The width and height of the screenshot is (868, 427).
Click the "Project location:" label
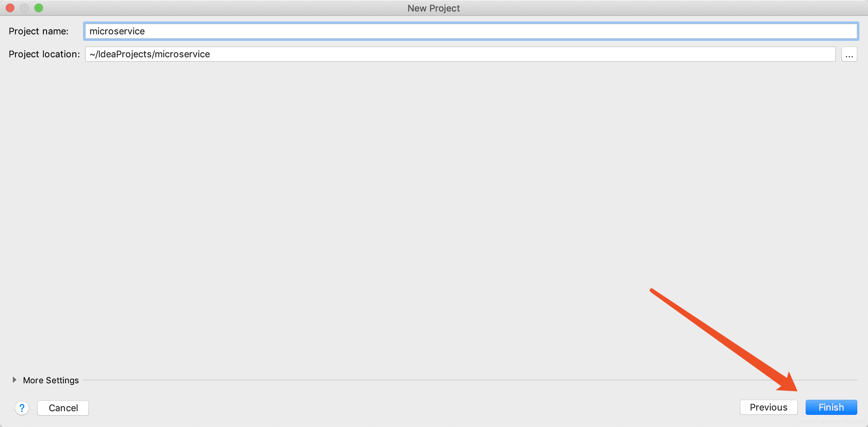point(44,54)
